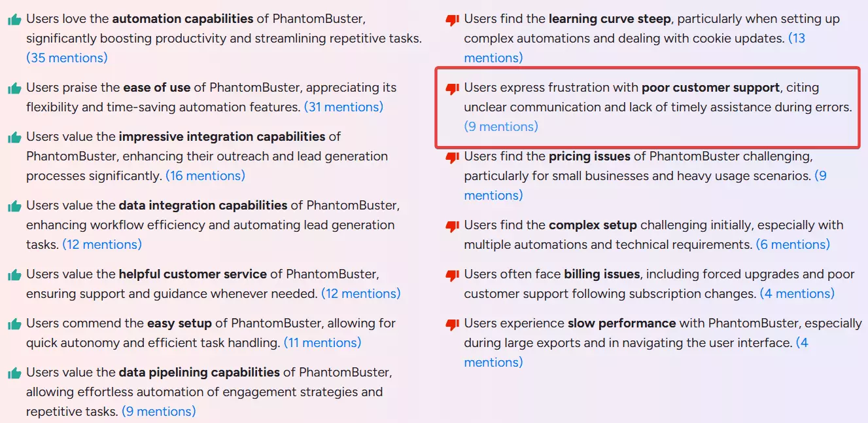
Task: Open the 11 mentions link for easy setup
Action: point(322,342)
